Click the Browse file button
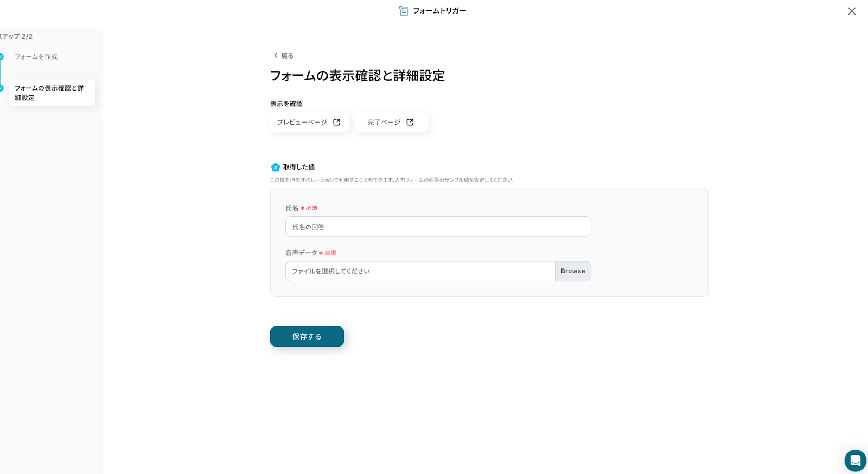Screen dimensions: 868x474 click(x=573, y=271)
